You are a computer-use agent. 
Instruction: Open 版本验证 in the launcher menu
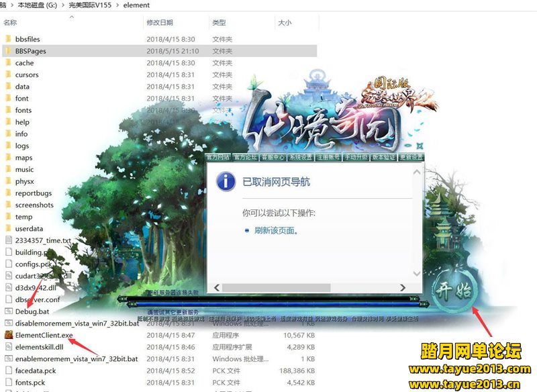[383, 157]
